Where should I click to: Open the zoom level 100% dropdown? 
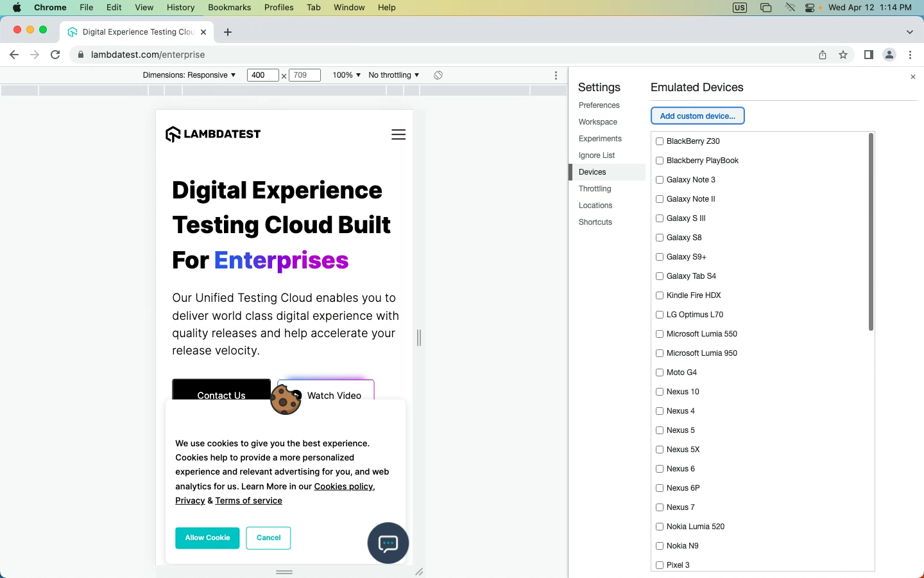pyautogui.click(x=346, y=75)
